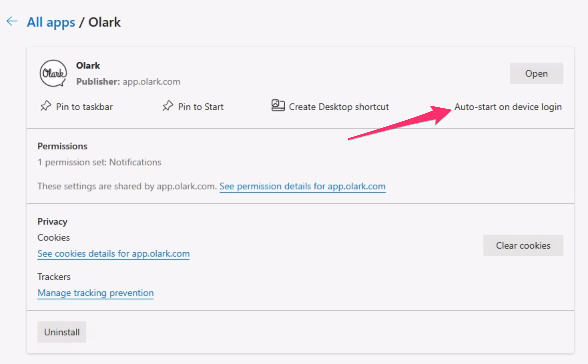Viewport: 588px width, 364px height.
Task: Click the Privacy section heading
Action: click(x=52, y=222)
